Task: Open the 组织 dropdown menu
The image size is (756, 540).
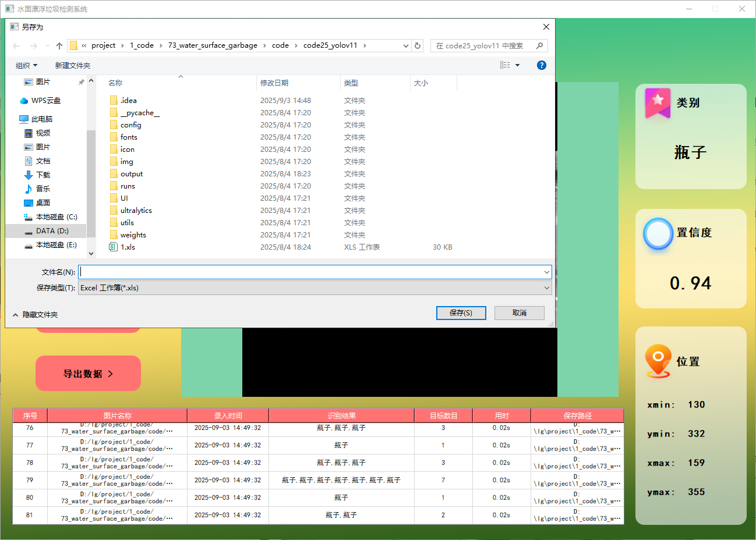Action: tap(26, 65)
